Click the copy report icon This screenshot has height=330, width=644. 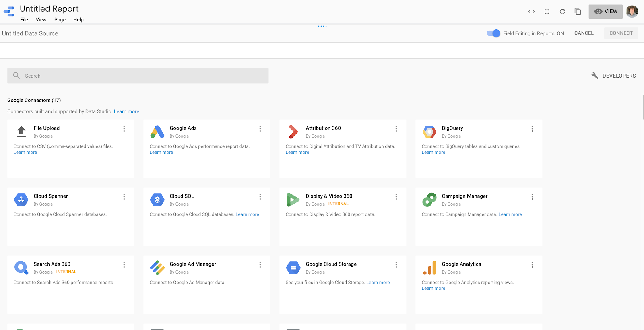click(x=578, y=12)
